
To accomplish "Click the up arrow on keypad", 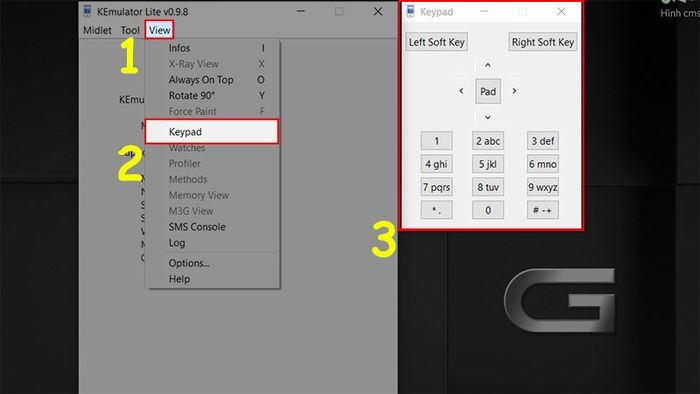I will pyautogui.click(x=488, y=65).
